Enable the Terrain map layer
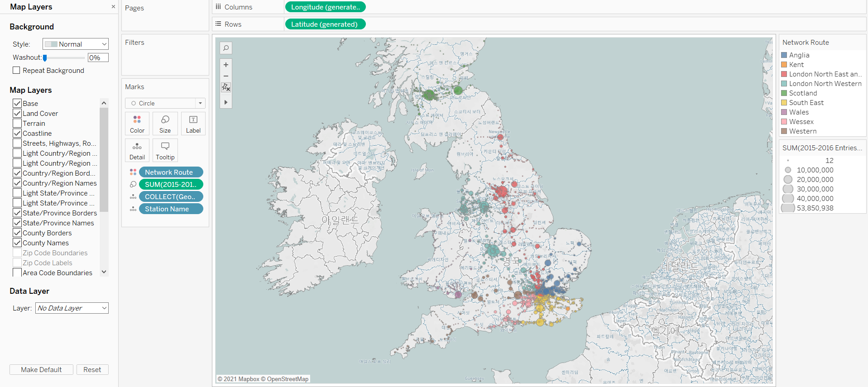 tap(17, 123)
